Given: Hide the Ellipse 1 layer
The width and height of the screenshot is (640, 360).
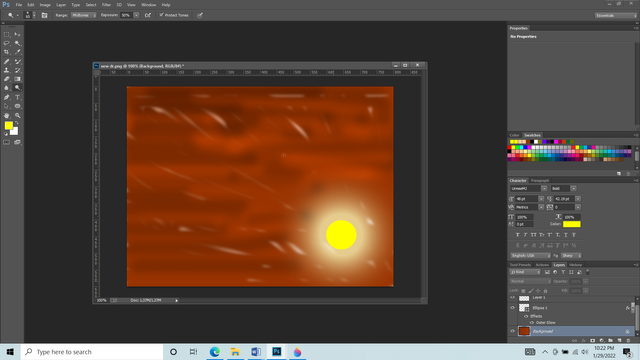Looking at the screenshot, I should coord(513,308).
